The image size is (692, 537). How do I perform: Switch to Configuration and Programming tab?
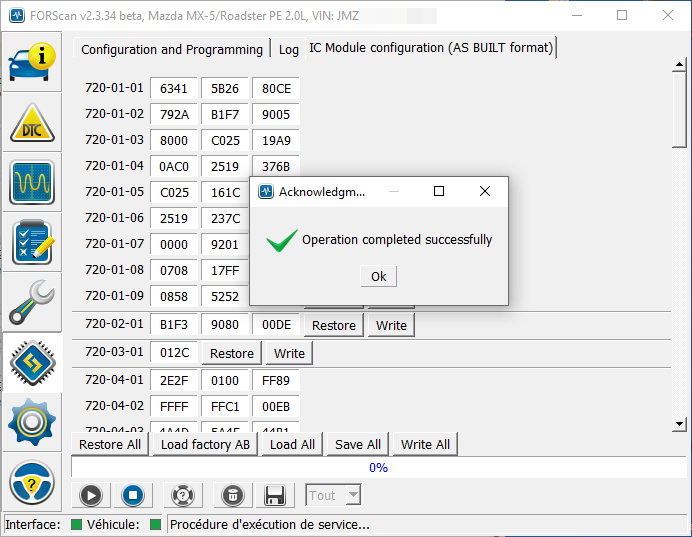(172, 49)
